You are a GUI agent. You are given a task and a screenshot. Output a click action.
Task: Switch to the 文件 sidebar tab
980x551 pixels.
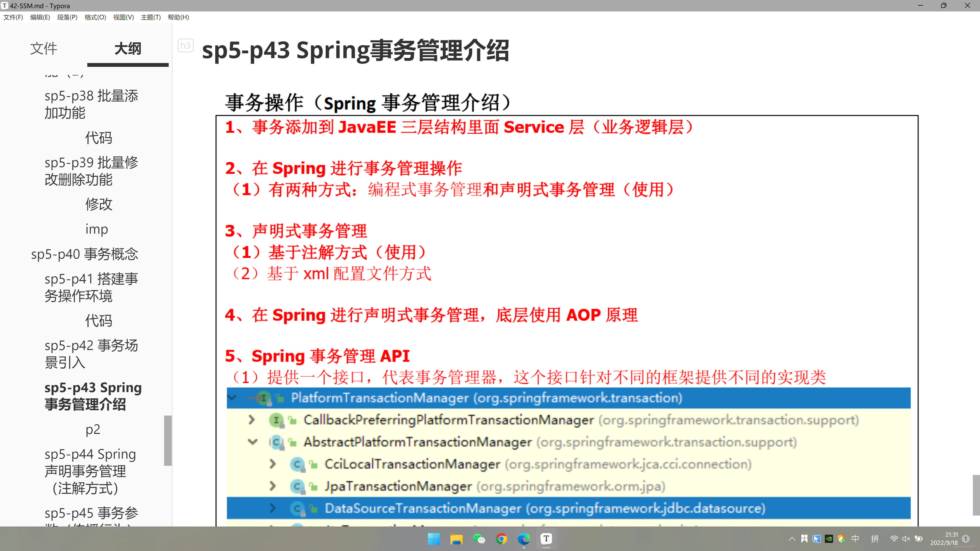pos(44,49)
